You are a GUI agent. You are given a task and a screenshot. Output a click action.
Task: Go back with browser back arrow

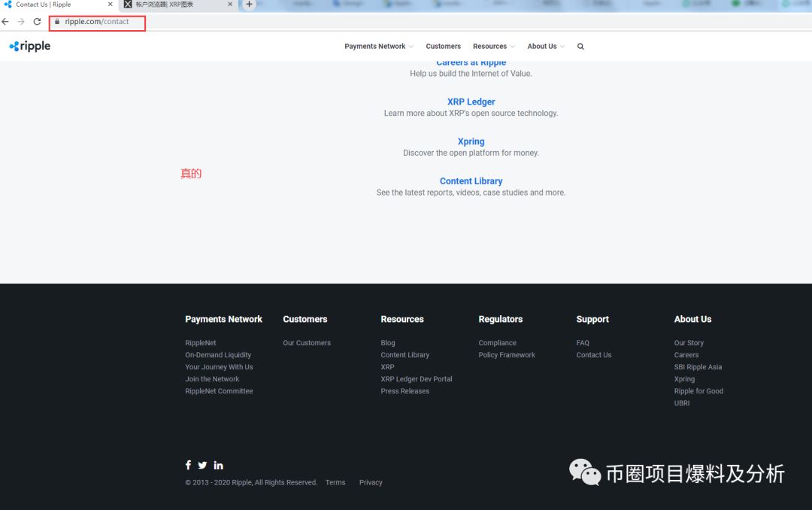5,22
